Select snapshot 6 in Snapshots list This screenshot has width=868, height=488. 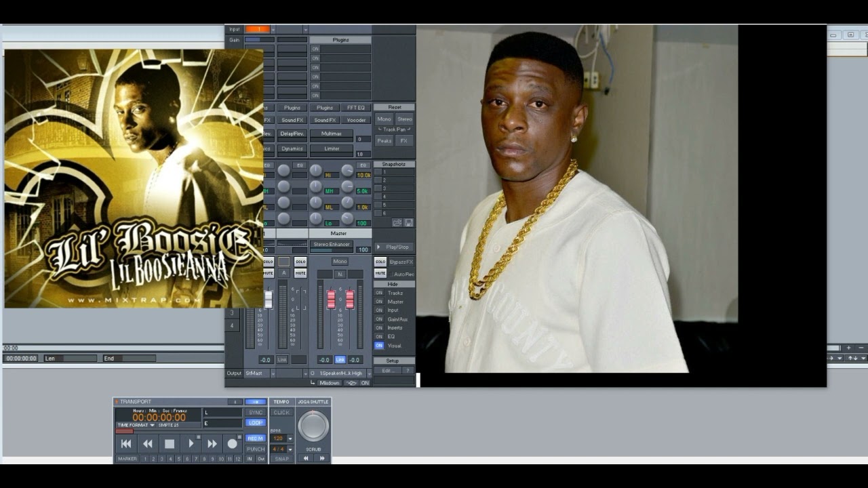click(395, 213)
